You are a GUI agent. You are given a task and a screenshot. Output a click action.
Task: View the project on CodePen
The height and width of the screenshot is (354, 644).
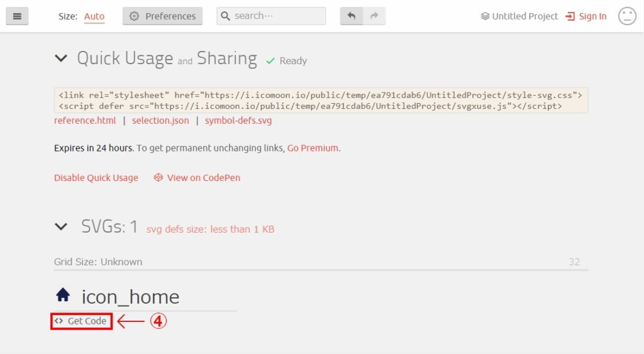[x=197, y=178]
